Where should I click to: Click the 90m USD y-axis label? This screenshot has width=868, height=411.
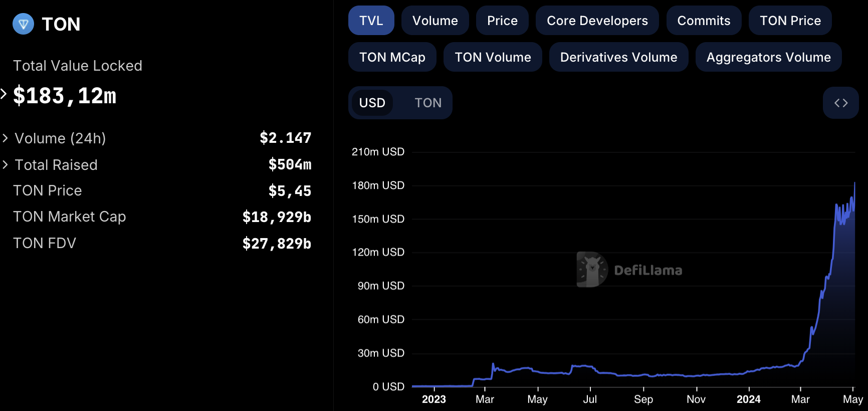(x=381, y=286)
